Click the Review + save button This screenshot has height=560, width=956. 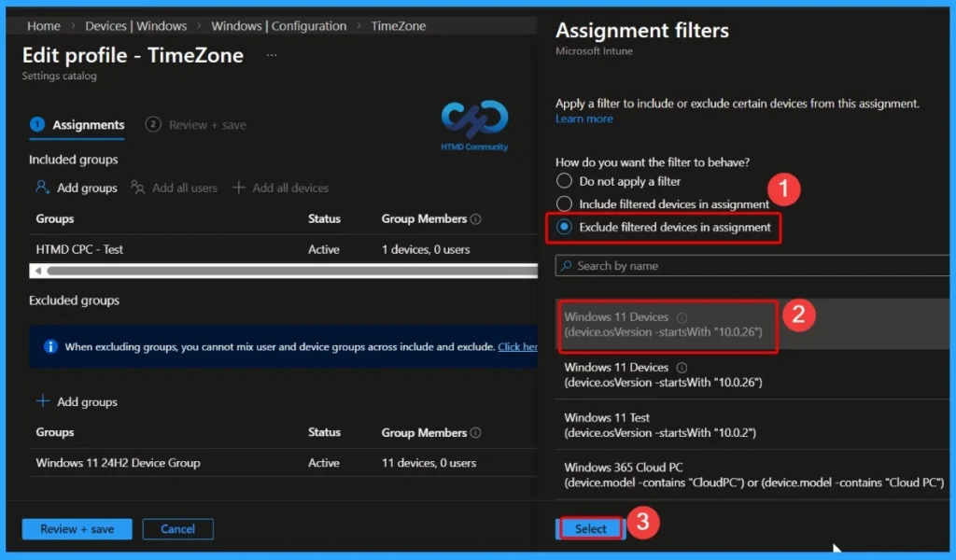[x=76, y=528]
